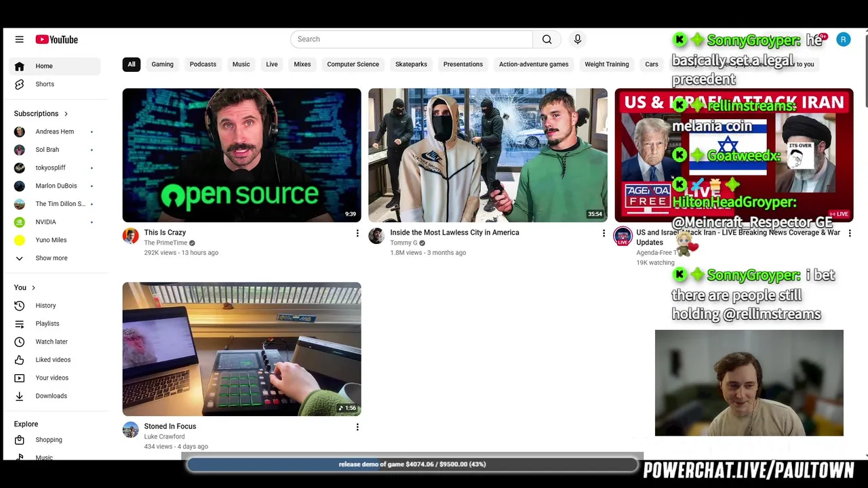Open Liked videos

click(x=56, y=360)
